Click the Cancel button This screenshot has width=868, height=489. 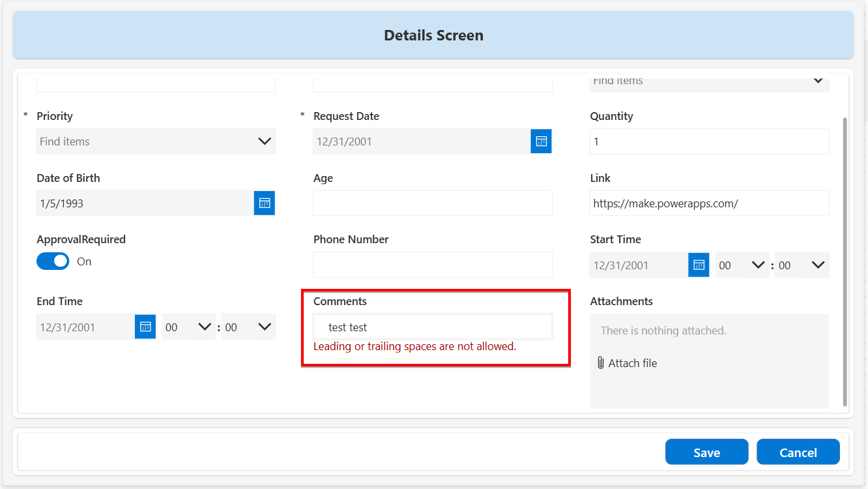(798, 452)
